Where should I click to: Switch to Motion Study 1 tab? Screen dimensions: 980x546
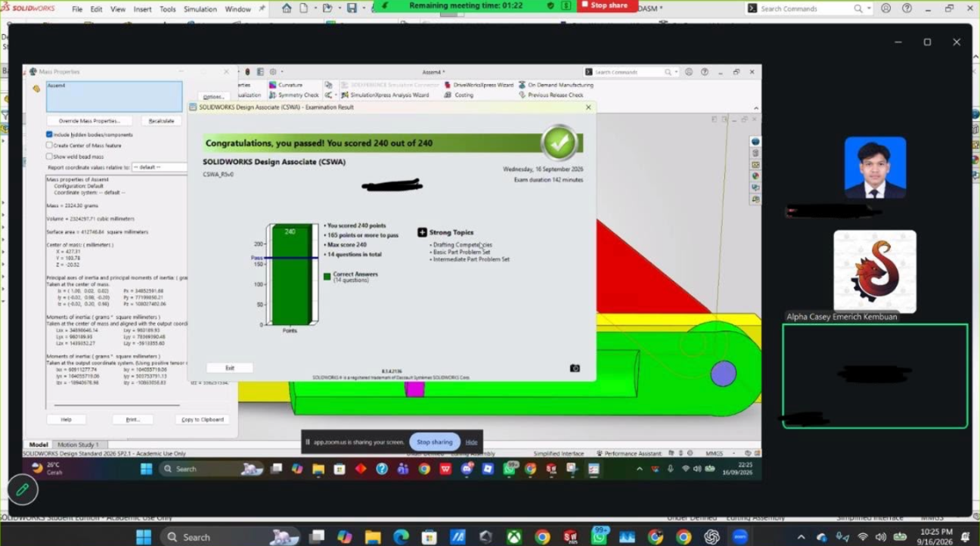pyautogui.click(x=79, y=445)
